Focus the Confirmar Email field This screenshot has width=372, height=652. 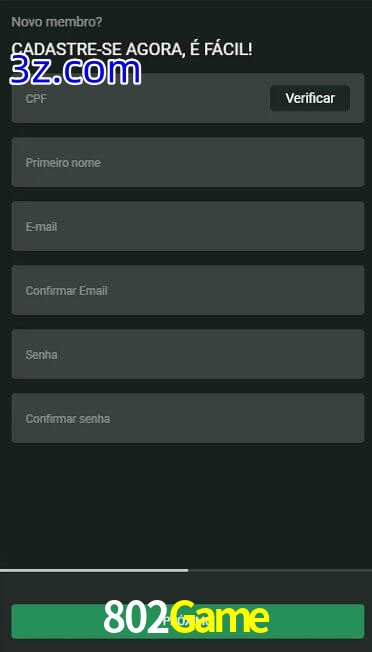pyautogui.click(x=188, y=290)
